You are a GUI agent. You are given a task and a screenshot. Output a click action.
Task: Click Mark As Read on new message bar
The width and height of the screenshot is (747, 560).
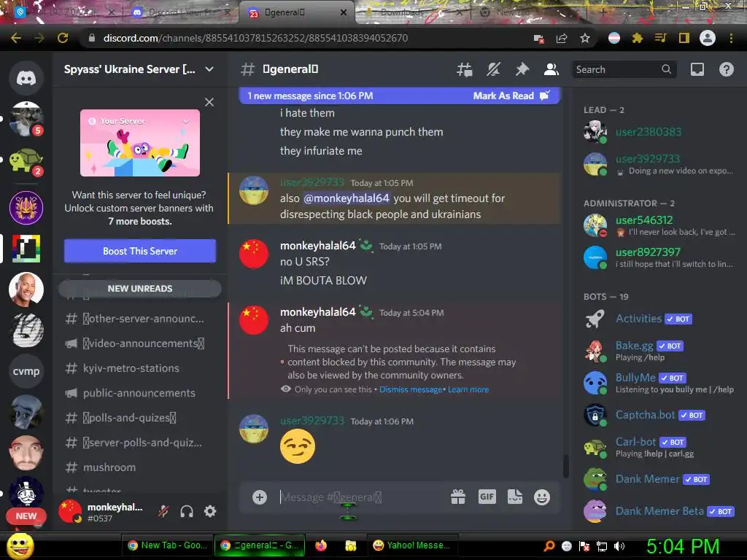pyautogui.click(x=511, y=96)
